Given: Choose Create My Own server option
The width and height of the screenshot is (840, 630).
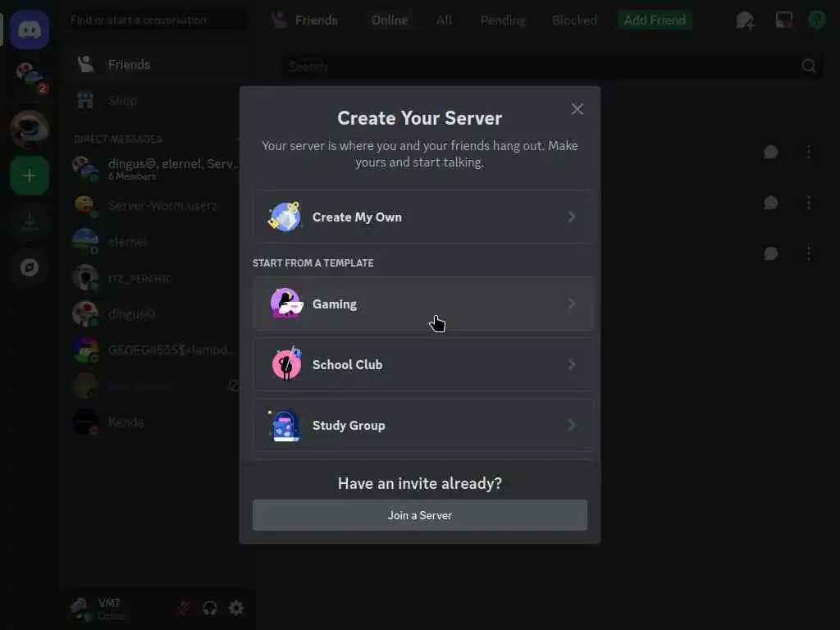Looking at the screenshot, I should click(x=422, y=217).
